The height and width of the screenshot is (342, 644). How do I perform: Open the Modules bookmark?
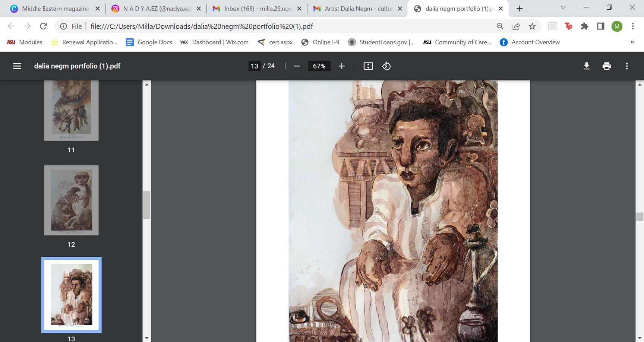point(25,42)
